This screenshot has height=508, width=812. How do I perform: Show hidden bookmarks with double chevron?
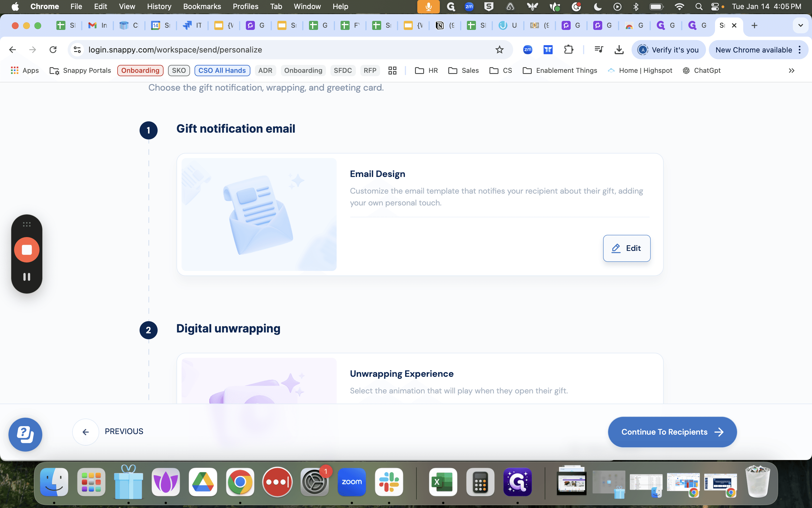pyautogui.click(x=791, y=71)
